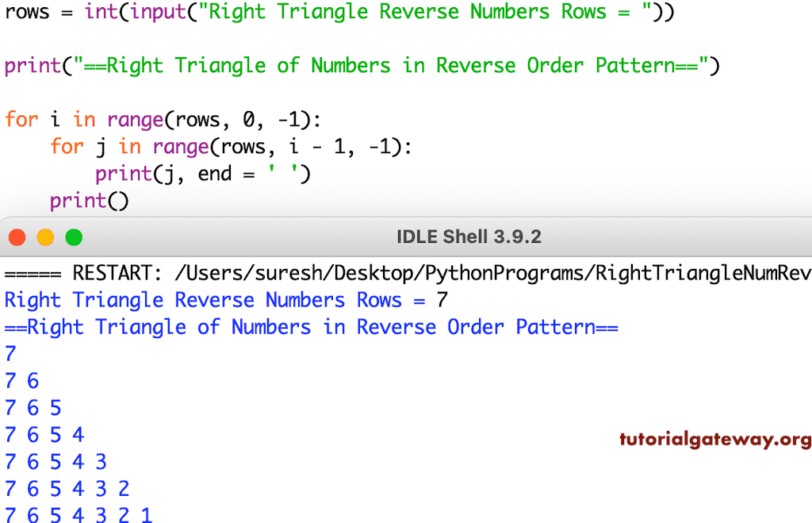Click the rows variable on line one
812x523 pixels.
pos(28,12)
